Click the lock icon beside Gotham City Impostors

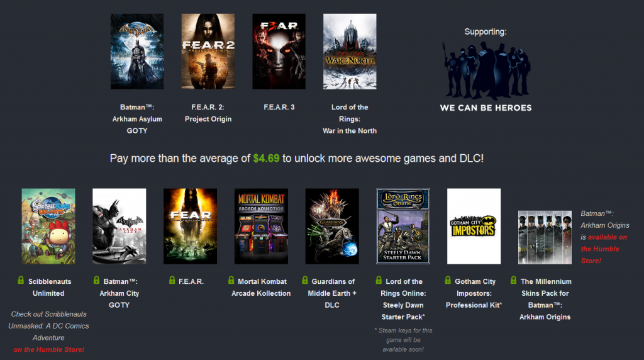tap(448, 281)
